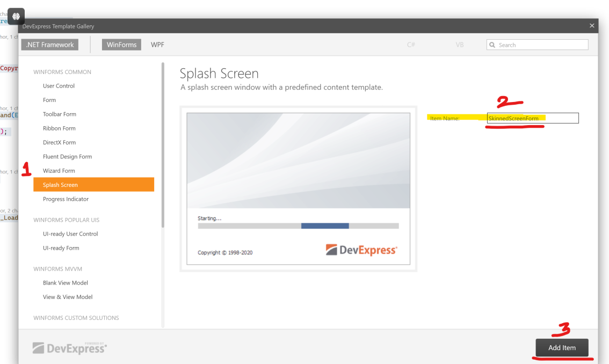Image resolution: width=609 pixels, height=364 pixels.
Task: Click the splash preview progress bar
Action: pos(298,225)
